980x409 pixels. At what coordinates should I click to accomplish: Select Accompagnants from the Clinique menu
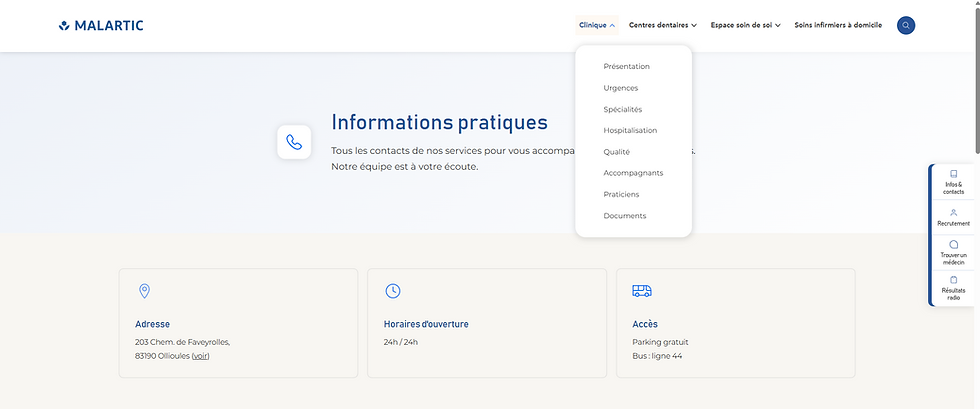click(633, 173)
